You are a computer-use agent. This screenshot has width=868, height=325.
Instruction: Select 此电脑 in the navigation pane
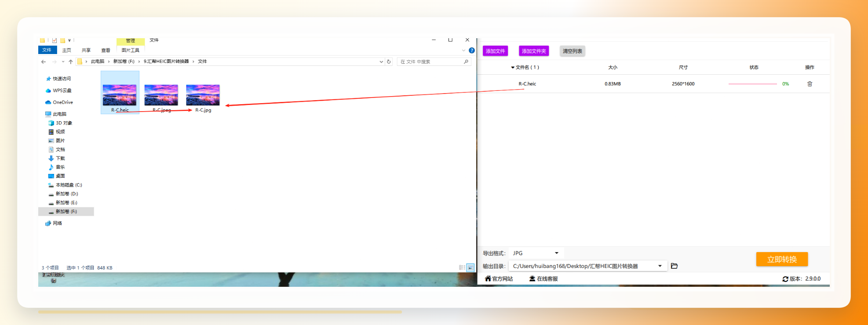(x=56, y=114)
